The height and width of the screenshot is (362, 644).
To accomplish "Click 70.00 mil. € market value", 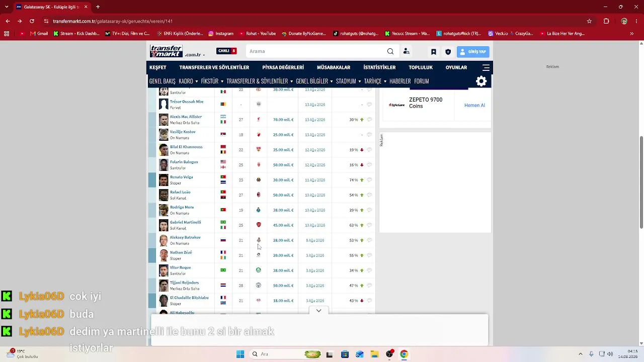I will pyautogui.click(x=283, y=120).
